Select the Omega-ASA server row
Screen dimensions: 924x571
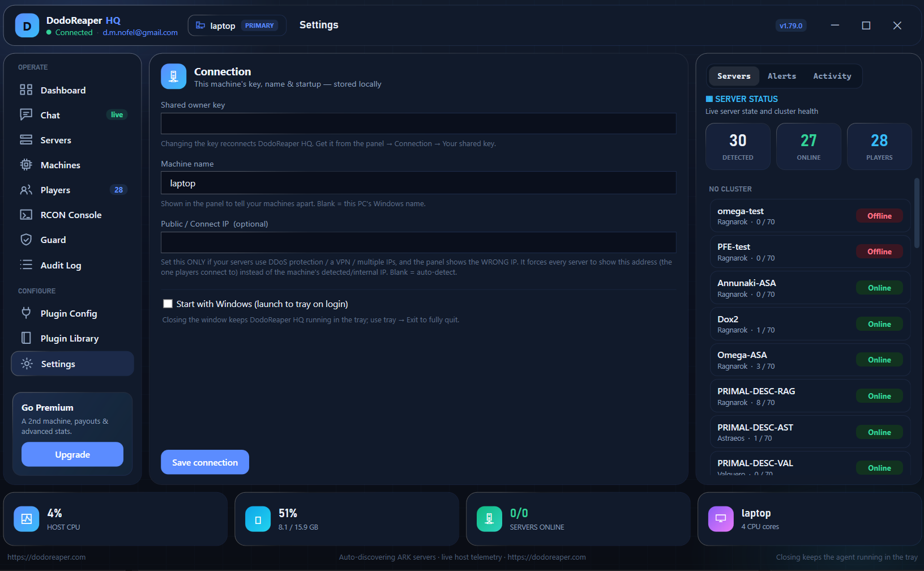click(810, 360)
